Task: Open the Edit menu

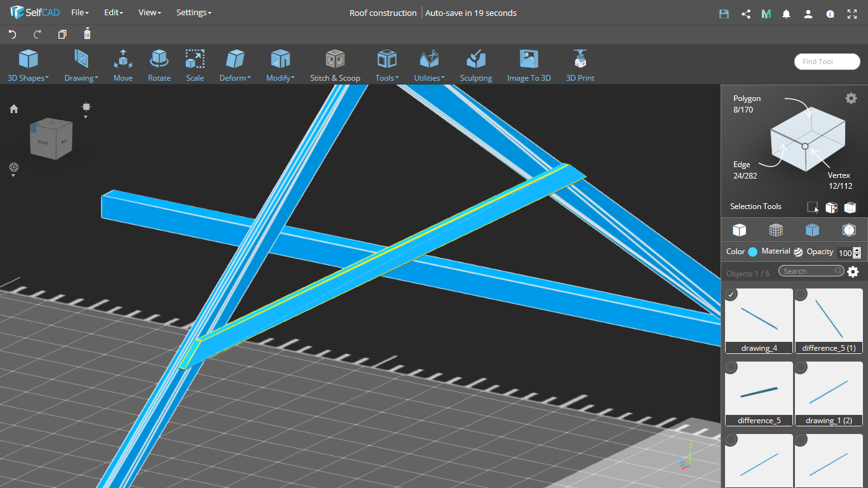Action: point(113,13)
